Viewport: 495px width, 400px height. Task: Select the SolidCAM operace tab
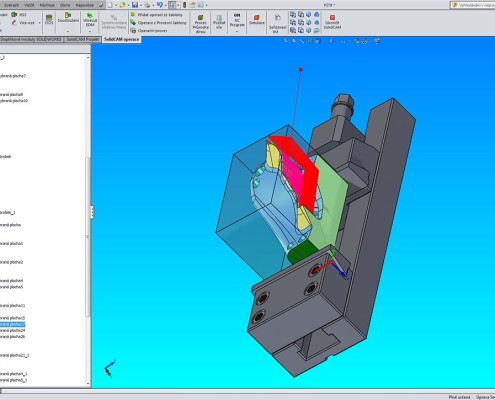(x=121, y=39)
